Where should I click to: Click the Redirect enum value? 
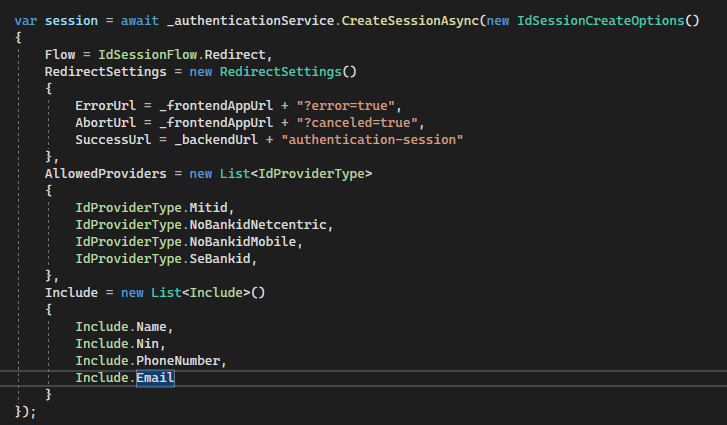pyautogui.click(x=235, y=55)
